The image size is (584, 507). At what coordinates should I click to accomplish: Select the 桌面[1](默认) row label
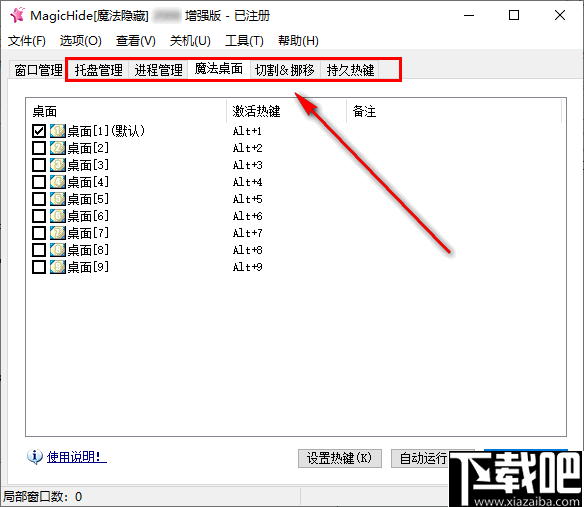pyautogui.click(x=106, y=131)
